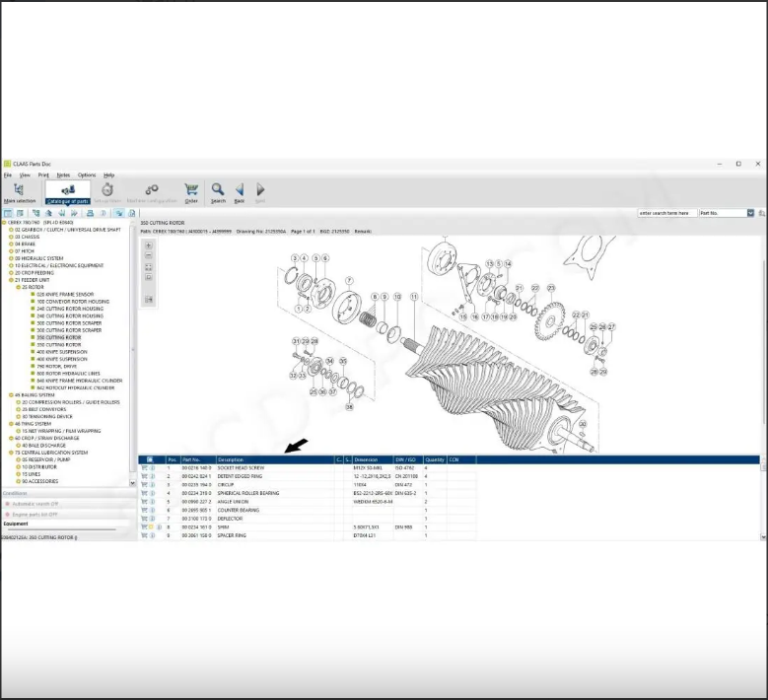Add SOCKET HEAD SCREW to cart
The width and height of the screenshot is (768, 700).
click(x=144, y=467)
